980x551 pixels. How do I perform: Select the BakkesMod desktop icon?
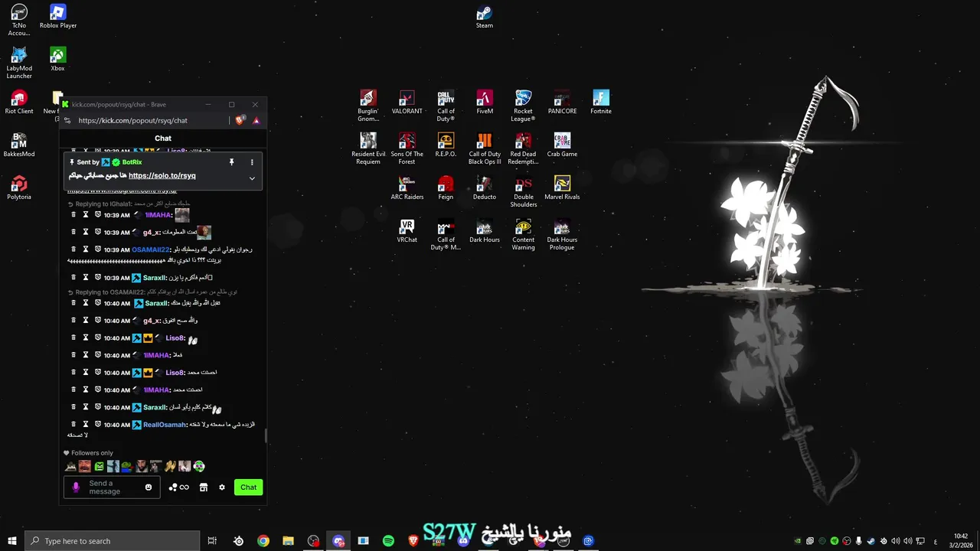click(x=19, y=145)
